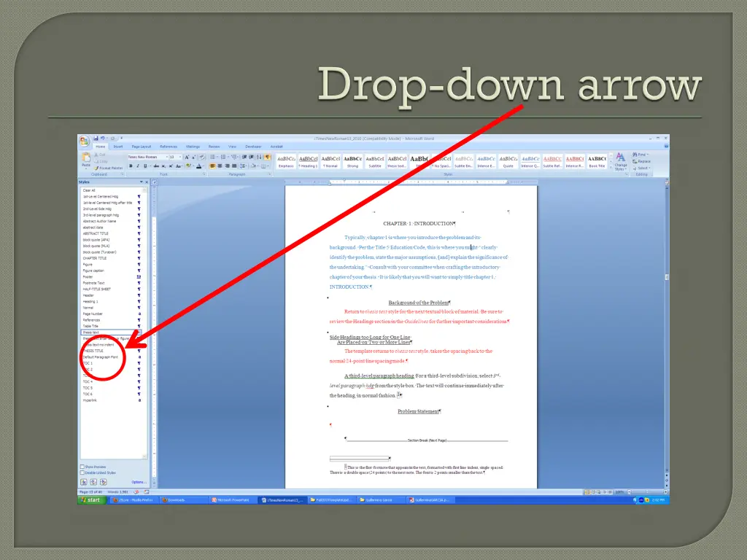Click the Options link in Styles pane

point(138,482)
